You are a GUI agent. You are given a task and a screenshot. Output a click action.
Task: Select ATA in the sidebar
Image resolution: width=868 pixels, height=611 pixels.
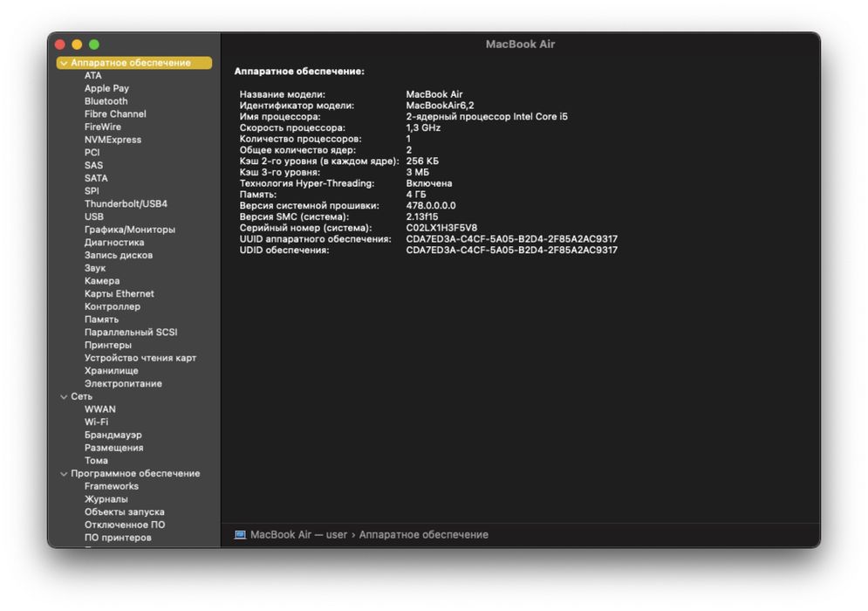pos(93,75)
